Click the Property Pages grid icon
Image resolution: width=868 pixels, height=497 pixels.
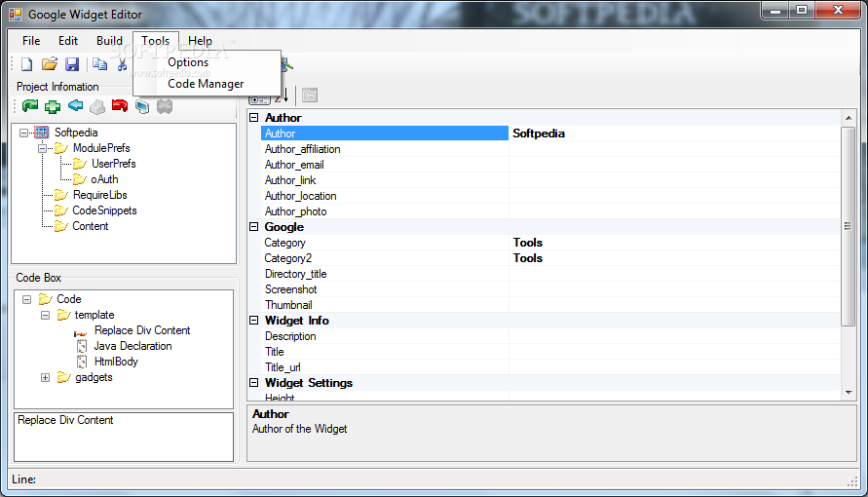[310, 96]
